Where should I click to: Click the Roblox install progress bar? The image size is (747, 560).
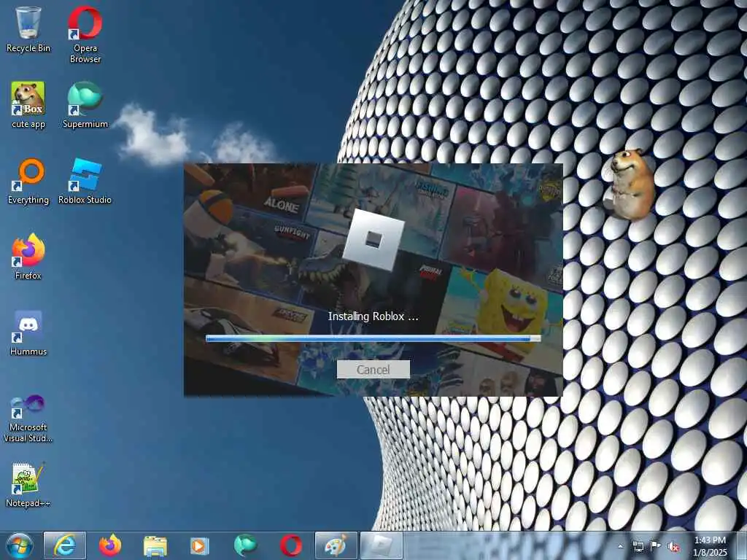[x=373, y=338]
